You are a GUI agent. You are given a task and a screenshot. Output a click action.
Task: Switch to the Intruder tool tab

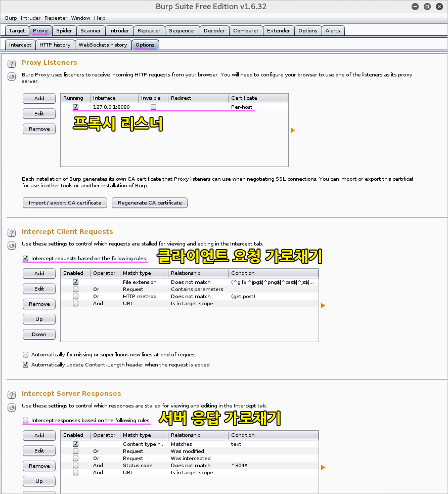coord(119,30)
